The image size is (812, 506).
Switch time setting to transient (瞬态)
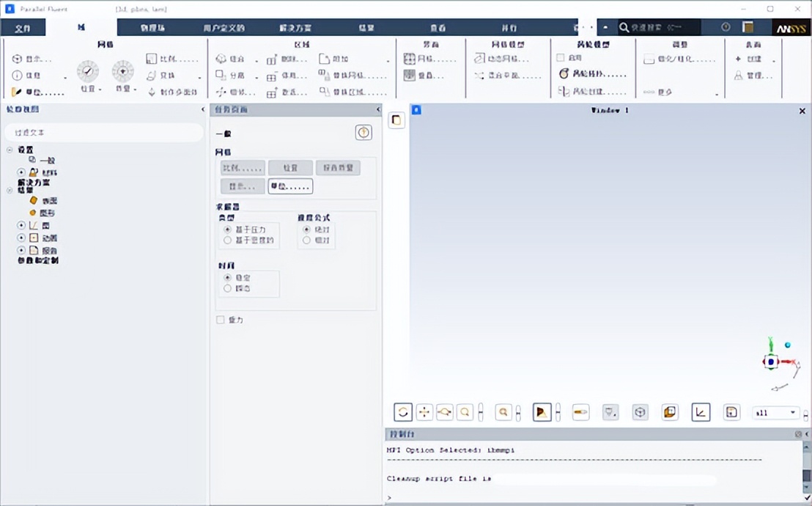click(x=229, y=289)
